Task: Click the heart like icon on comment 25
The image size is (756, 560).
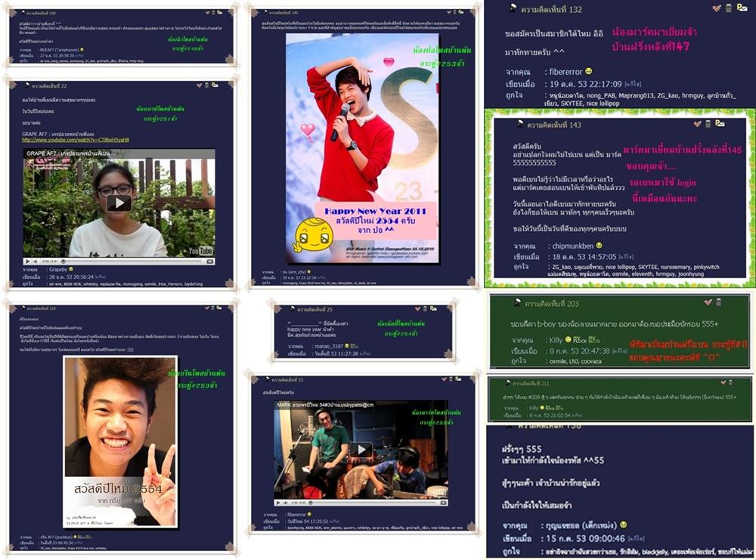Action: point(417,308)
